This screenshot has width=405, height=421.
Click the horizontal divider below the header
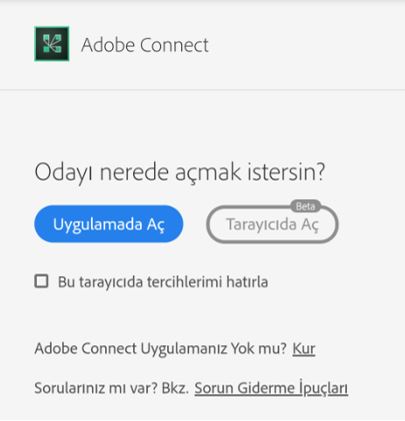tap(202, 90)
